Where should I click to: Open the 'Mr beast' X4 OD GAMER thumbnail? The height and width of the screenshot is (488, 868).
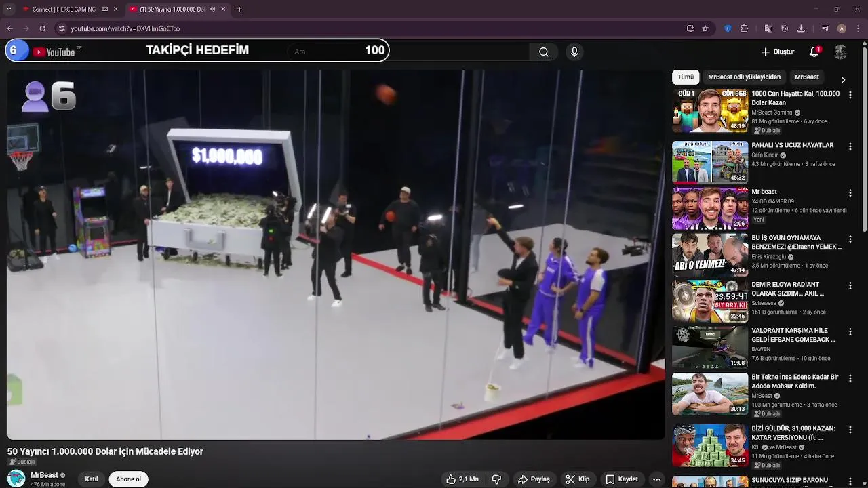(710, 208)
